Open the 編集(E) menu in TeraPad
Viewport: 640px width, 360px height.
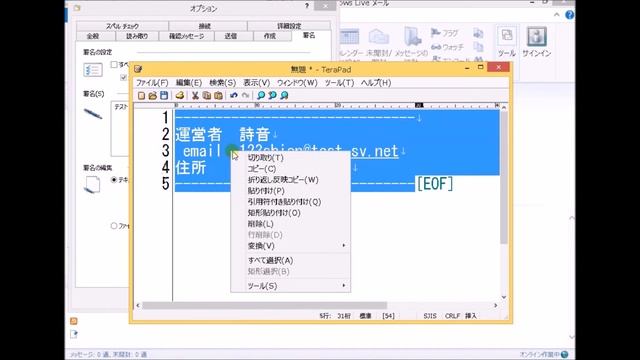tap(189, 83)
